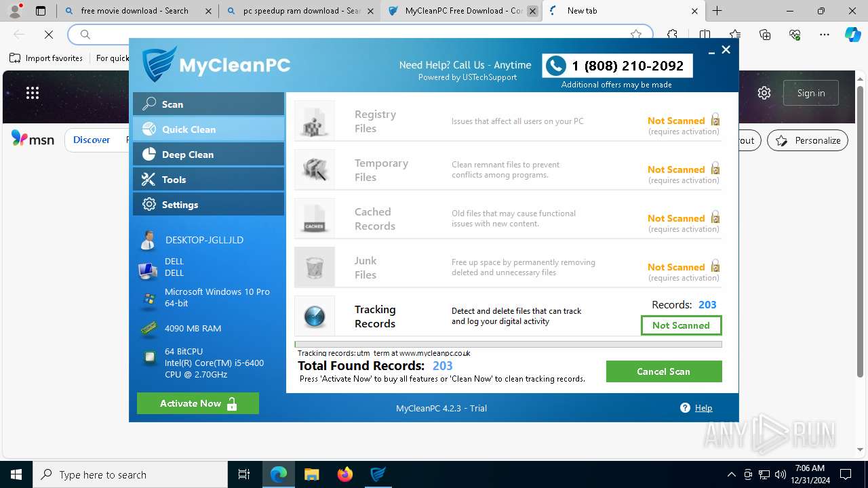Open the apps grid launcher icon
The width and height of the screenshot is (868, 488).
(x=33, y=93)
